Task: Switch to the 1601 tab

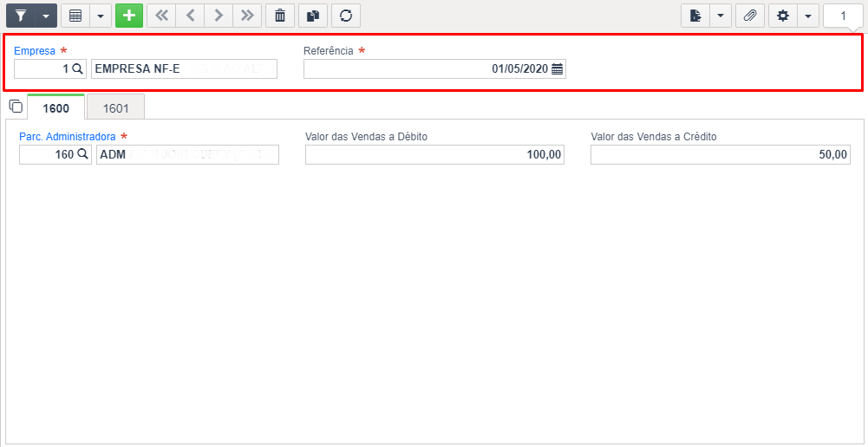Action: tap(115, 107)
